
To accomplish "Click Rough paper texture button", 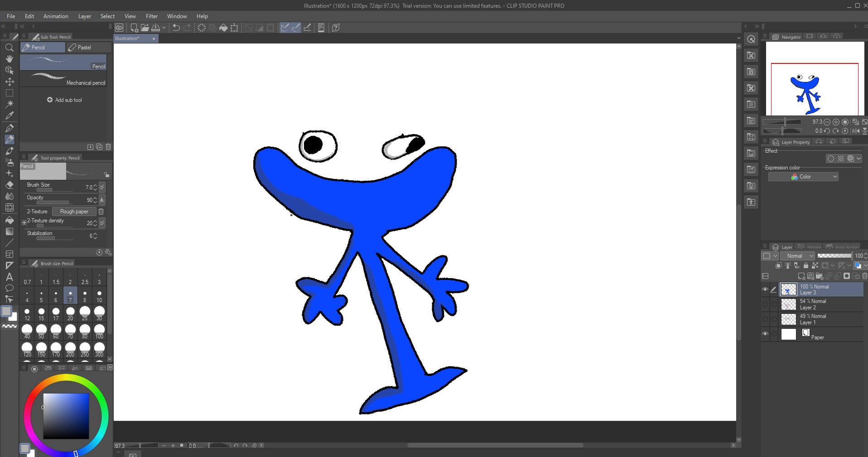I will tap(74, 212).
